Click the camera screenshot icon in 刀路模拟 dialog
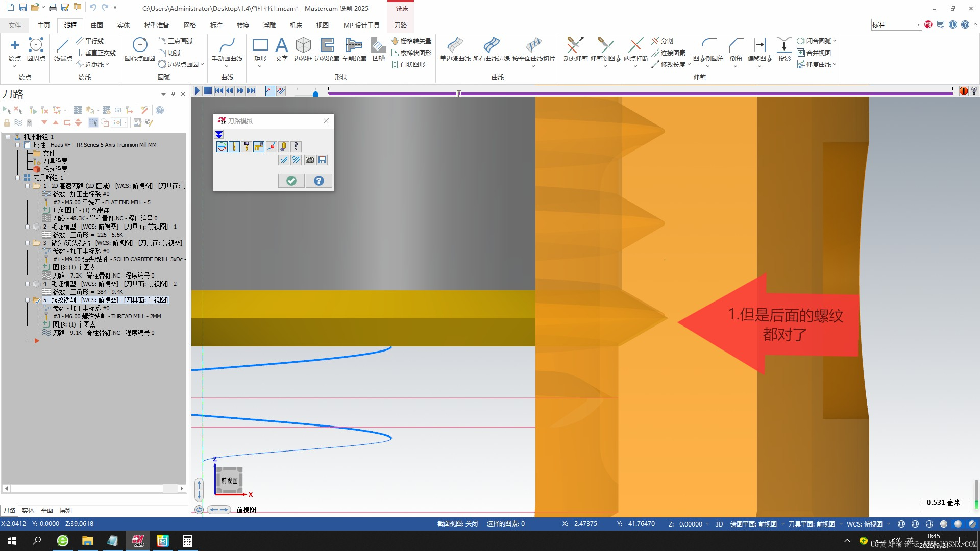Viewport: 980px width, 551px height. point(310,160)
